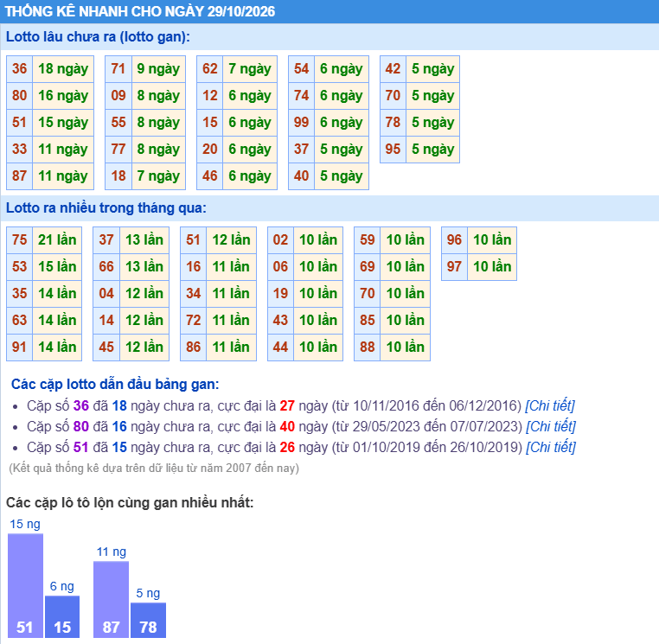This screenshot has width=659, height=644.
Task: Select lotto gan number 78 cell
Action: [x=393, y=123]
